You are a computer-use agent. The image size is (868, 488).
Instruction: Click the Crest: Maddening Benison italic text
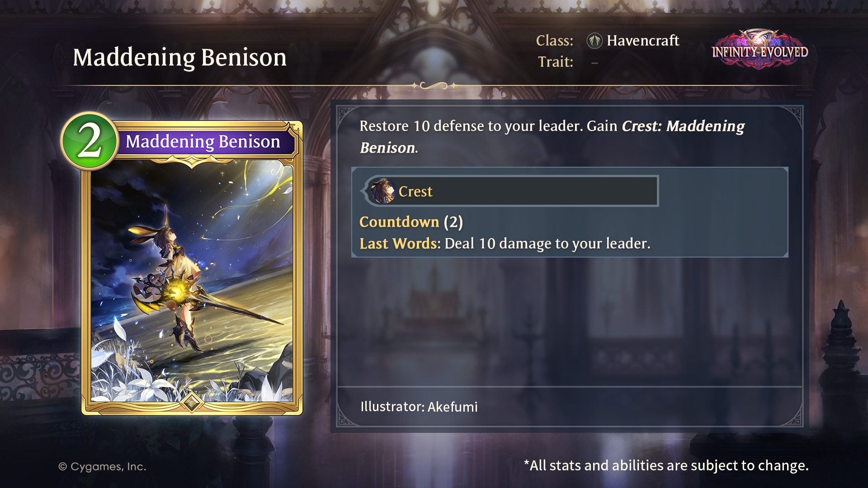pyautogui.click(x=552, y=137)
